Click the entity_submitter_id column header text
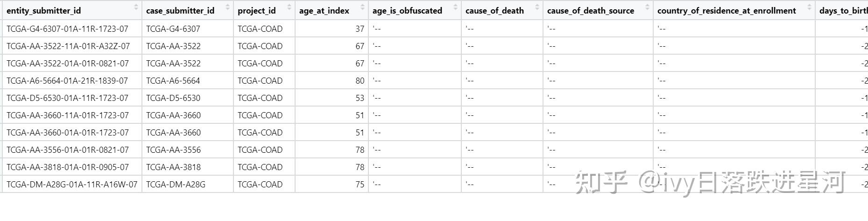This screenshot has width=868, height=221. pos(43,11)
